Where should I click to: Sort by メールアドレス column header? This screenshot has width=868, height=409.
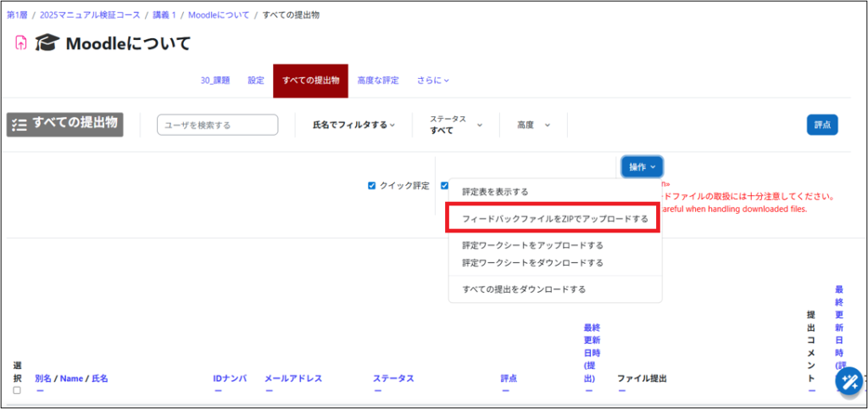pos(293,378)
